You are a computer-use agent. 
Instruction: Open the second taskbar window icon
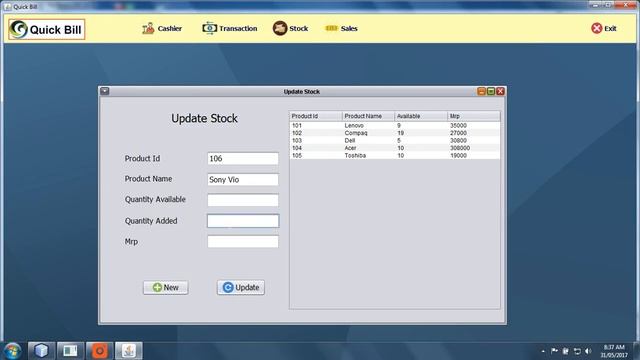click(x=70, y=351)
